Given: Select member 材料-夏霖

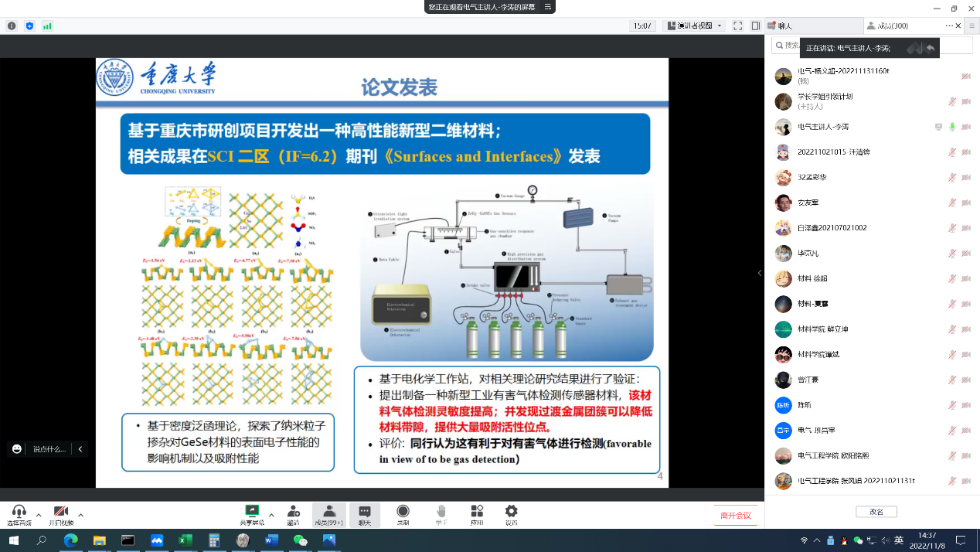Looking at the screenshot, I should [872, 304].
